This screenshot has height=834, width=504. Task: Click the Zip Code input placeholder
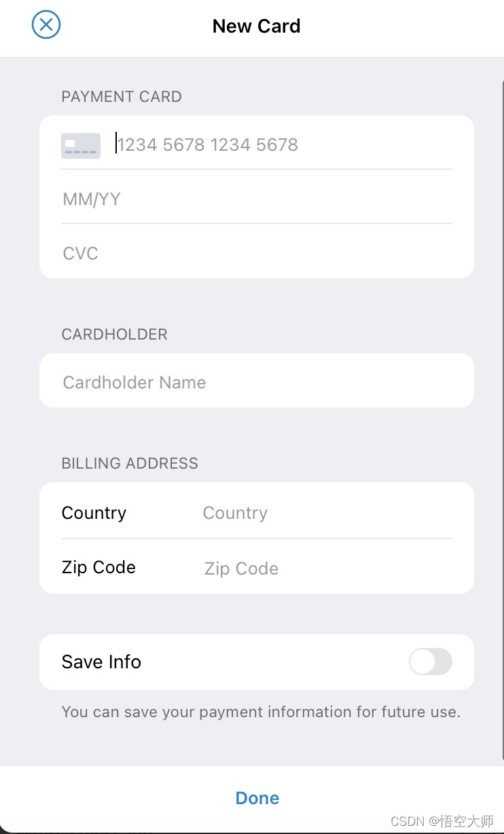pyautogui.click(x=241, y=568)
